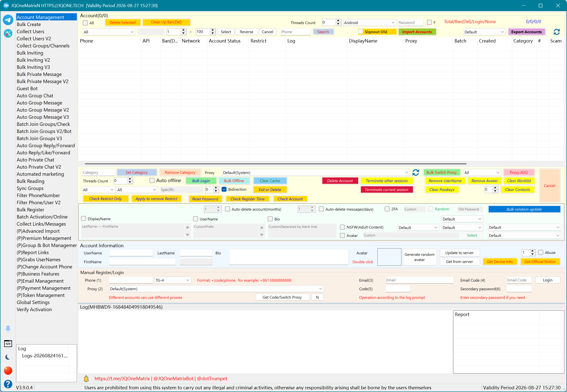This screenshot has width=567, height=392.
Task: Click Generate random avatar button
Action: point(419,257)
